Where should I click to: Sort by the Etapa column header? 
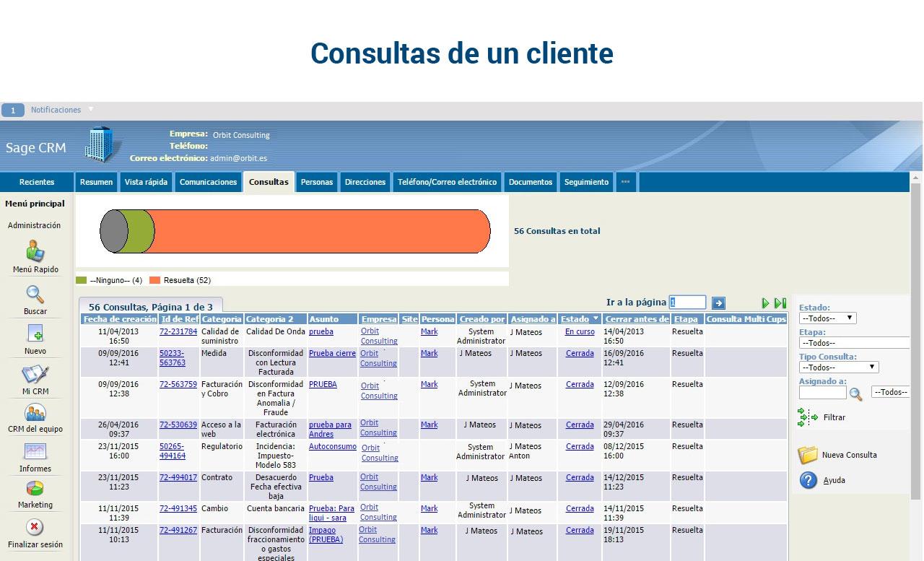(x=686, y=319)
